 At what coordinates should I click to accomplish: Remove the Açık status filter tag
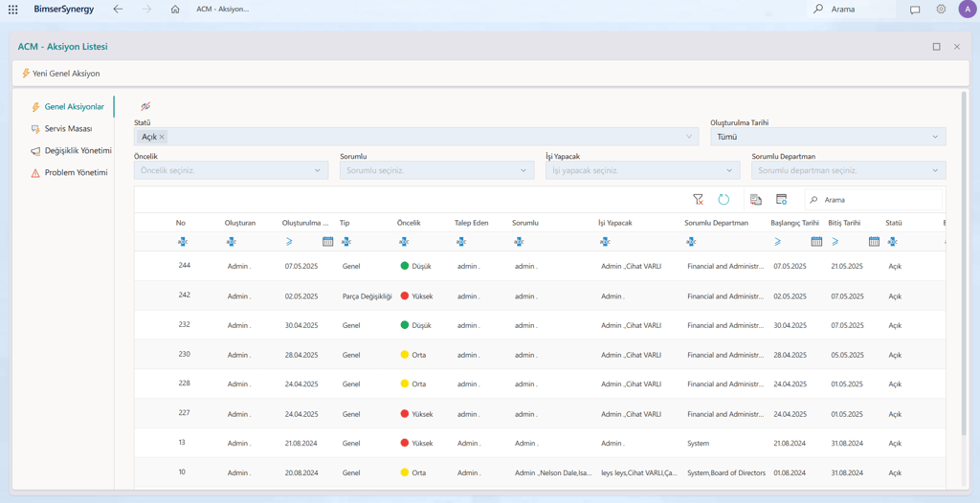[x=162, y=137]
